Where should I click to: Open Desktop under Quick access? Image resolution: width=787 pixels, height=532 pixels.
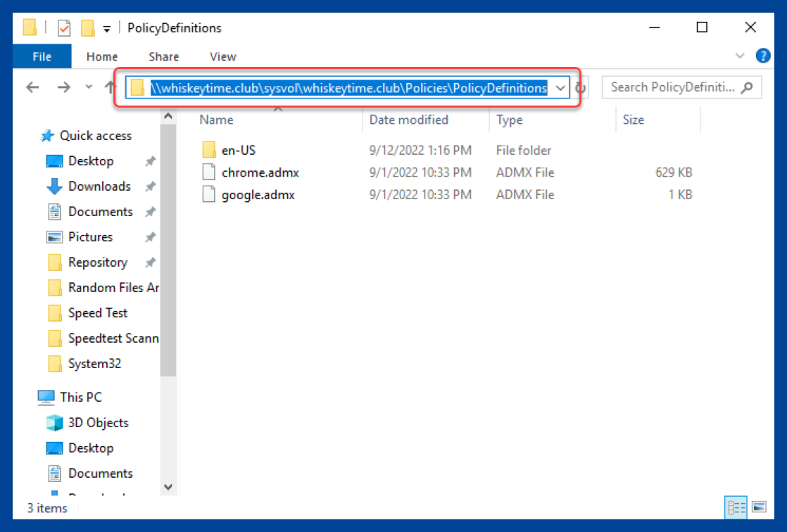91,161
